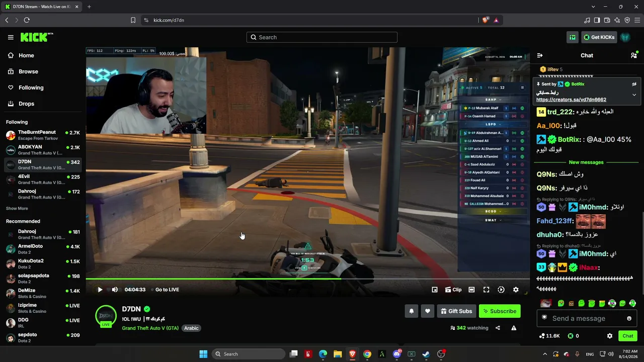644x362 pixels.
Task: Expand the LSPD group in the game overlay
Action: click(x=492, y=124)
